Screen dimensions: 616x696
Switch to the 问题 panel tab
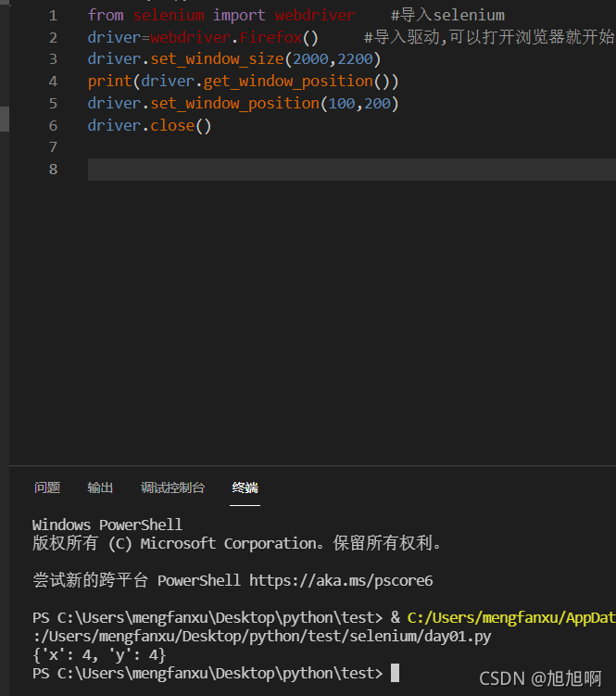(47, 487)
